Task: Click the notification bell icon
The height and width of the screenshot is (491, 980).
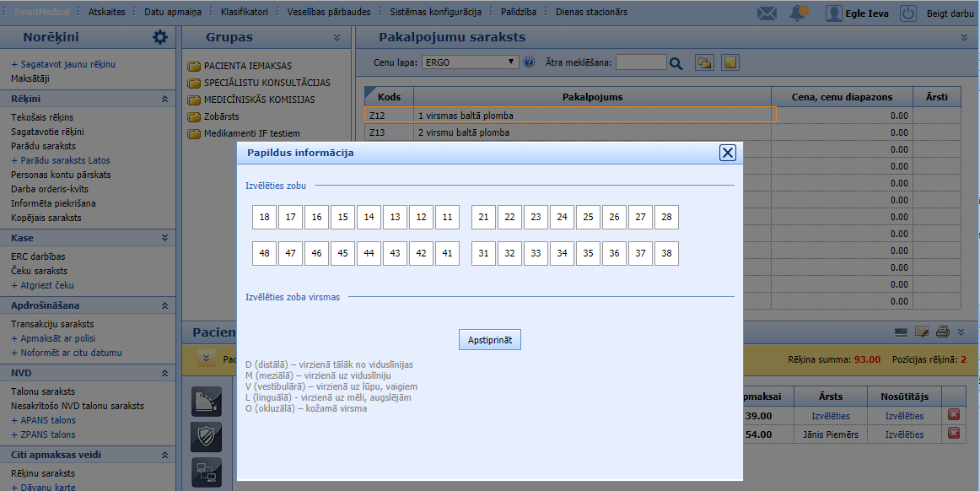Action: tap(798, 13)
